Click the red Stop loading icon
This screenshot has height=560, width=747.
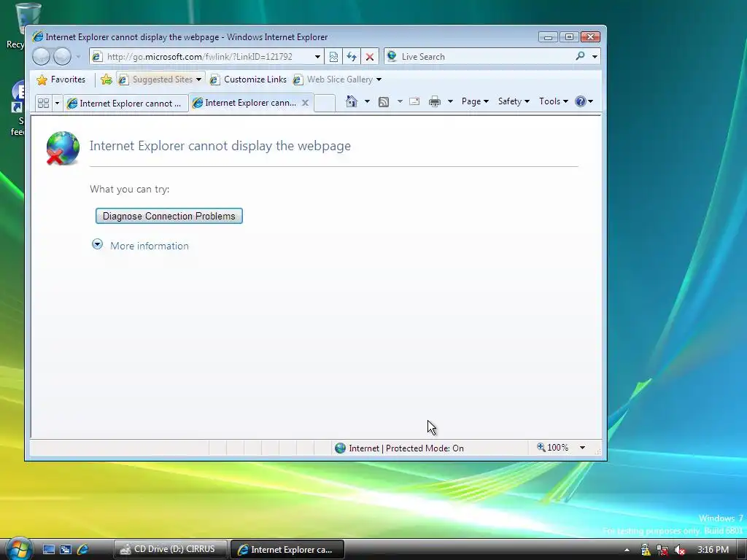370,57
